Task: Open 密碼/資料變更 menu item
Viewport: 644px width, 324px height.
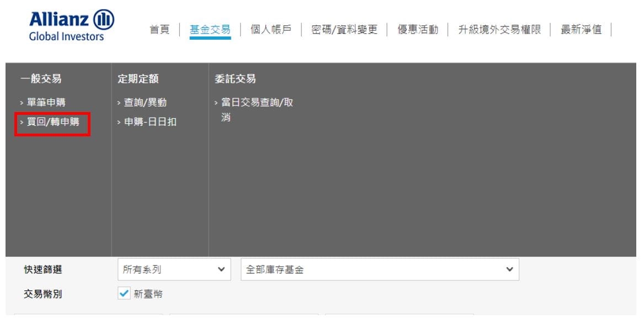Action: [344, 30]
